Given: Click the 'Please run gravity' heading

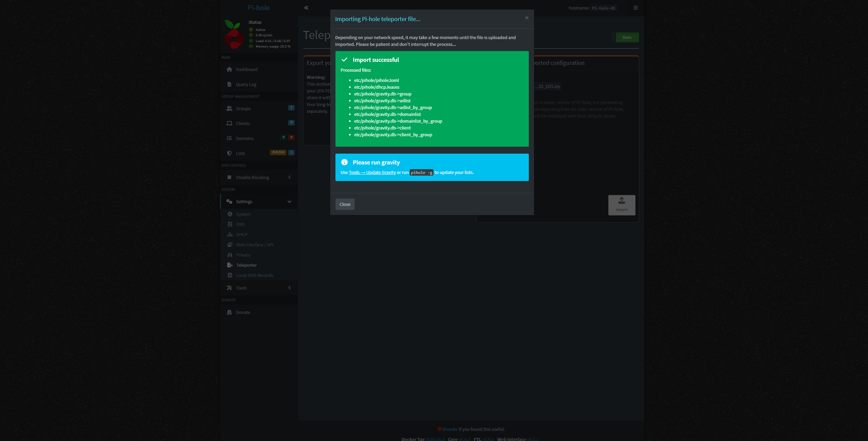Looking at the screenshot, I should (x=376, y=162).
